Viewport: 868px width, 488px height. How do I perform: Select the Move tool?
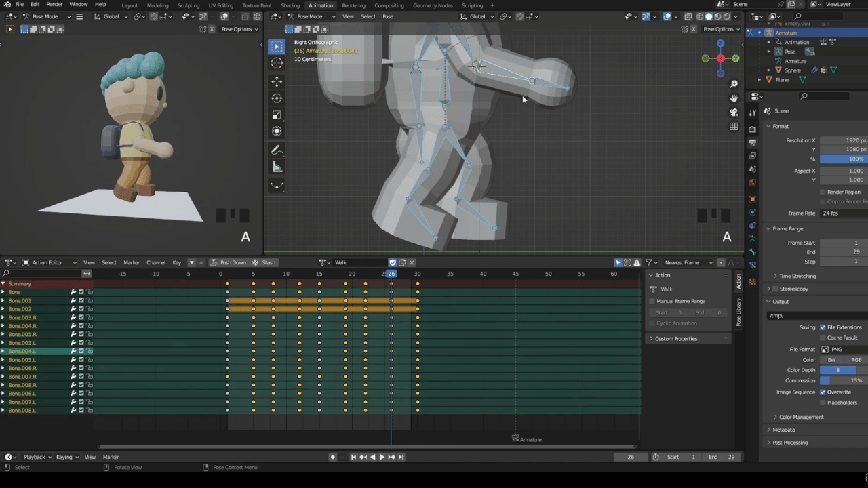pos(277,81)
